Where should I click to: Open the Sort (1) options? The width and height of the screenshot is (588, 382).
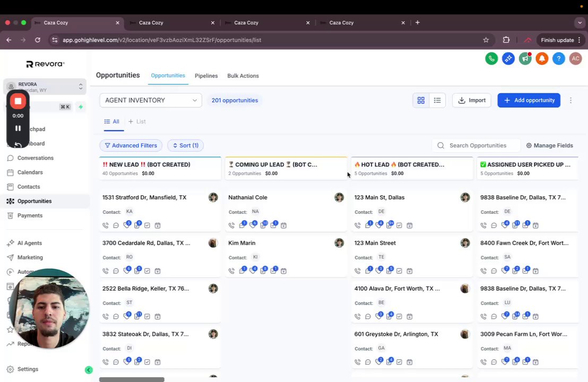click(186, 145)
